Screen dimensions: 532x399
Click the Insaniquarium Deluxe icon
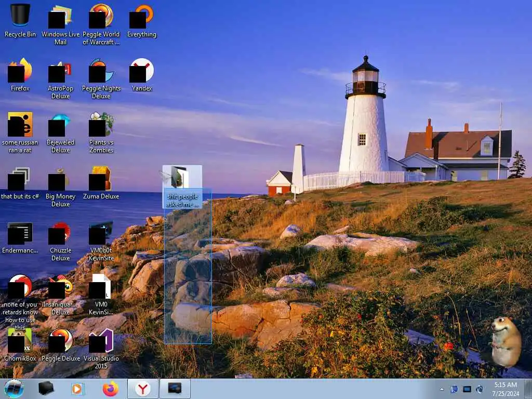[x=60, y=295]
